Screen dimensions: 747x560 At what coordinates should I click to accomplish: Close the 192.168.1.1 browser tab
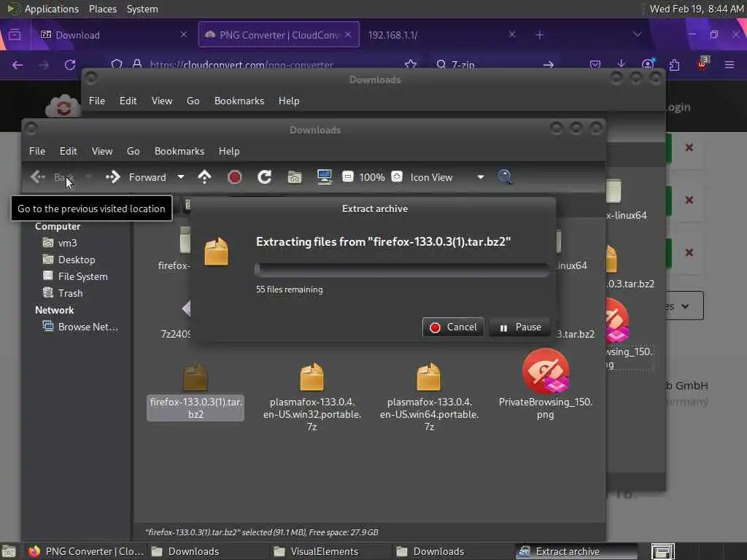click(511, 34)
